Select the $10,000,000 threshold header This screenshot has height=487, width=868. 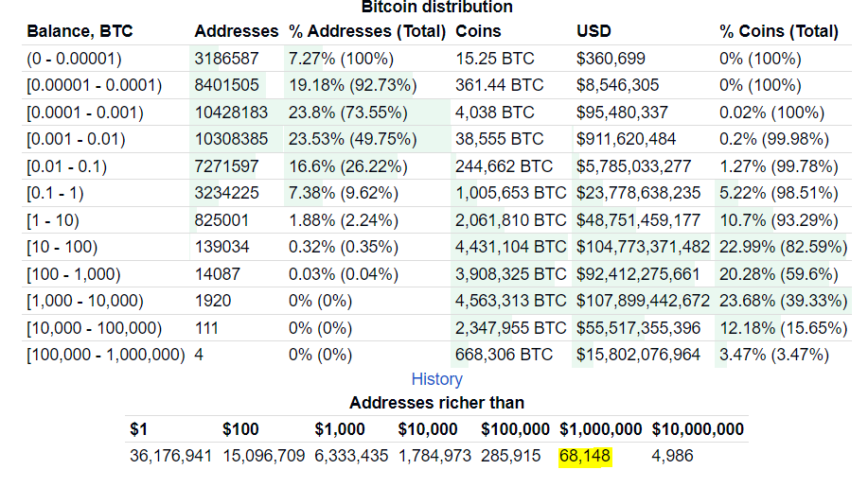pos(699,429)
